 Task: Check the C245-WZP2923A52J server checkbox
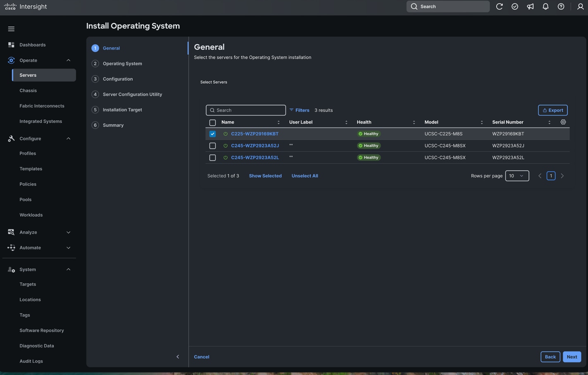[x=212, y=146]
